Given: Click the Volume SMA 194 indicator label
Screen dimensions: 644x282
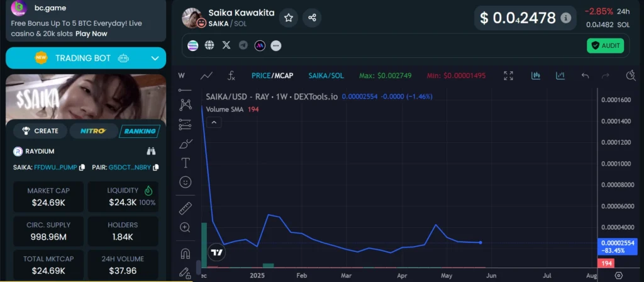Looking at the screenshot, I should (x=233, y=110).
